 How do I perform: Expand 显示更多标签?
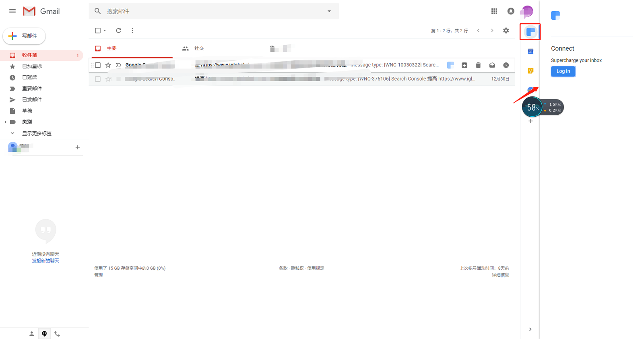37,133
